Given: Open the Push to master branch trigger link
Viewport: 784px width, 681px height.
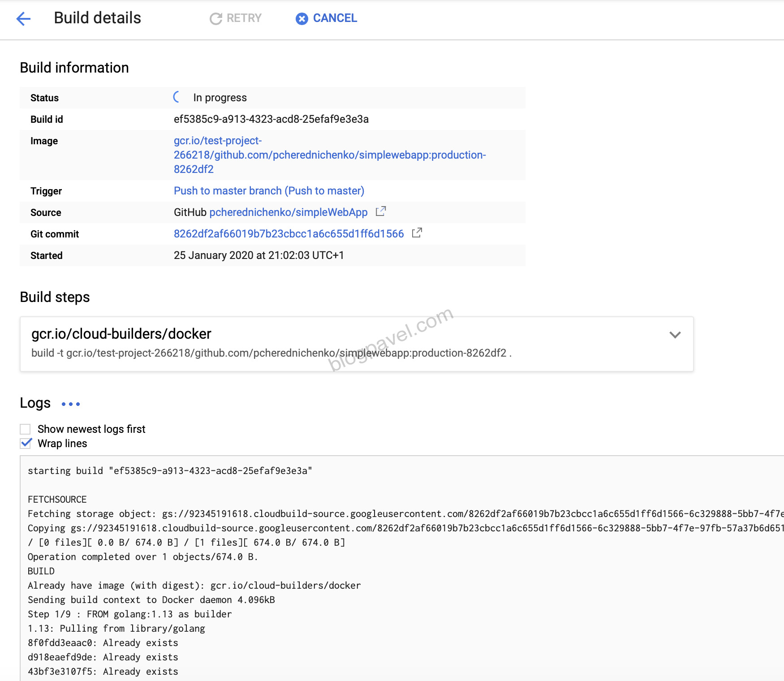Looking at the screenshot, I should coord(269,191).
